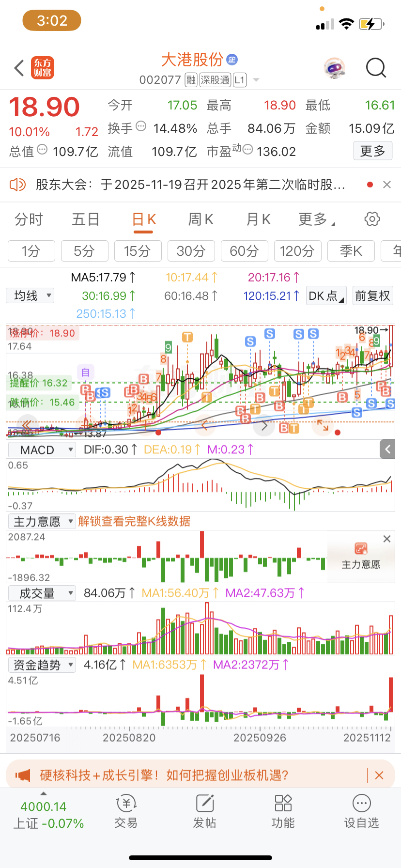
Task: Tap 解锁查看完整K线数据 link
Action: 134,521
